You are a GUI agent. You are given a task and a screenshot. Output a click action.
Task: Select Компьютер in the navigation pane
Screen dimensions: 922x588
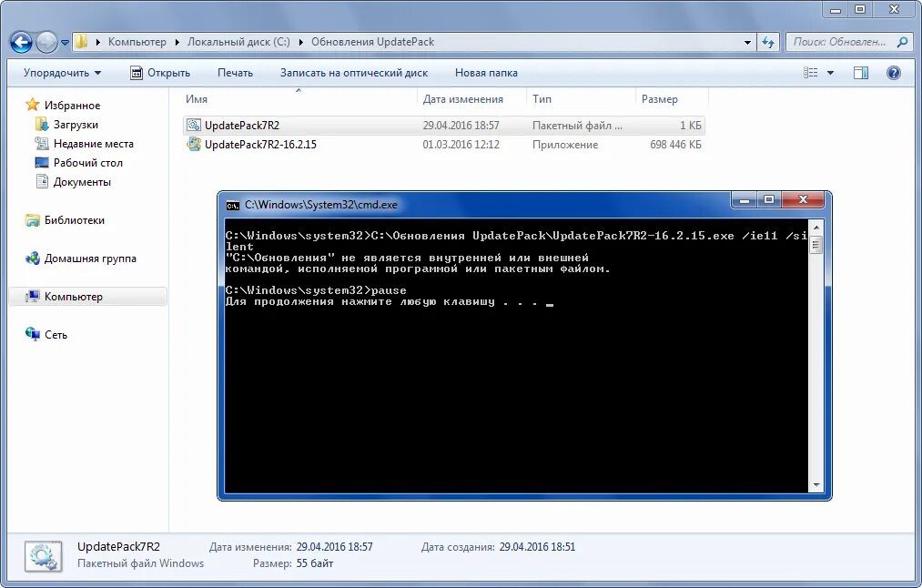pos(74,297)
